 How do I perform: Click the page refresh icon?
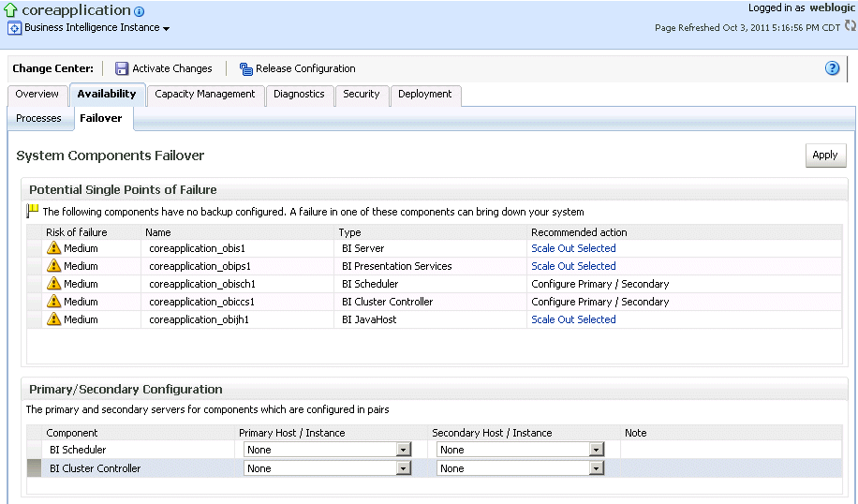click(851, 26)
